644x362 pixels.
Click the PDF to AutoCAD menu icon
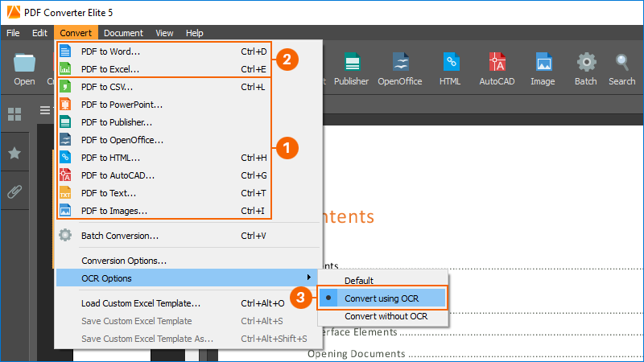(65, 175)
